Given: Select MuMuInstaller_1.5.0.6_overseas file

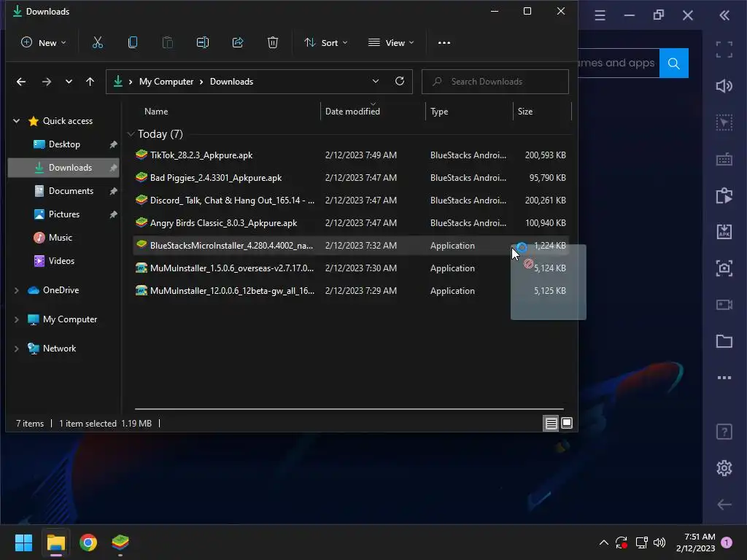Looking at the screenshot, I should pos(351,268).
